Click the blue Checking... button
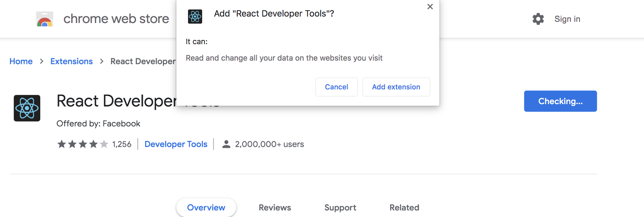 pos(560,101)
